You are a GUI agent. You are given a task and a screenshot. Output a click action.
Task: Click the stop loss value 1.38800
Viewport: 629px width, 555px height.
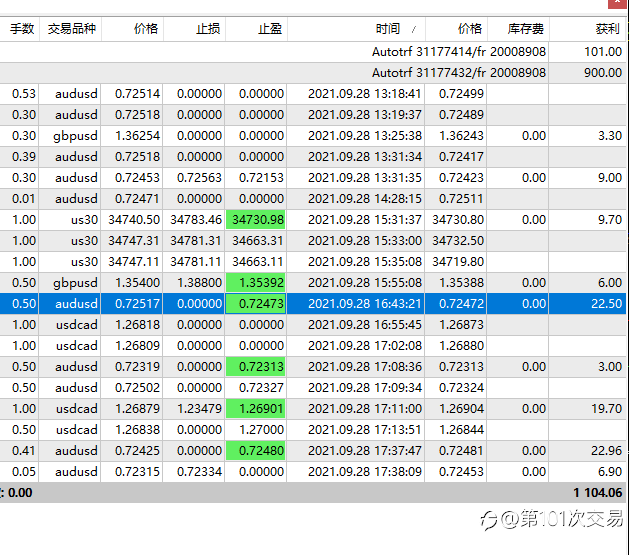click(199, 283)
